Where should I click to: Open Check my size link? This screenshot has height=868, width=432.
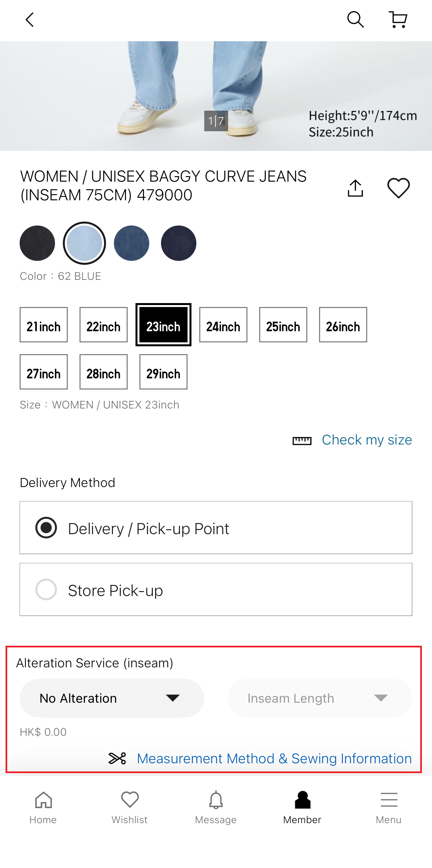(367, 440)
